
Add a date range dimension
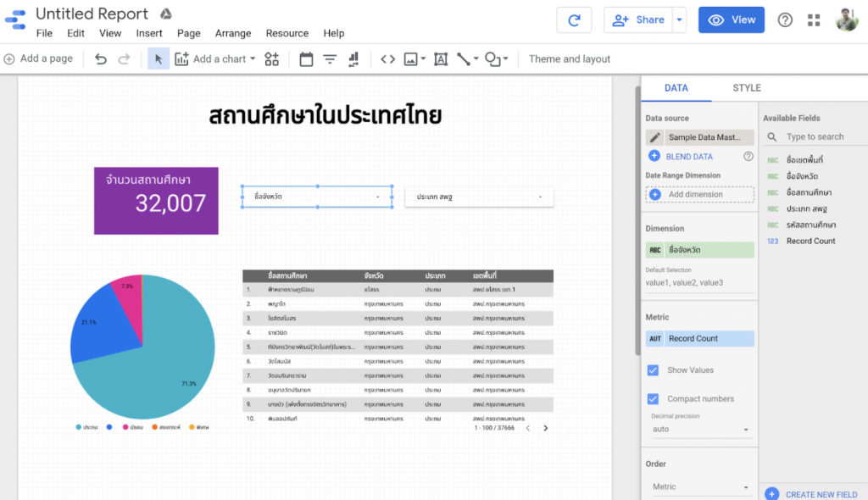pos(699,194)
